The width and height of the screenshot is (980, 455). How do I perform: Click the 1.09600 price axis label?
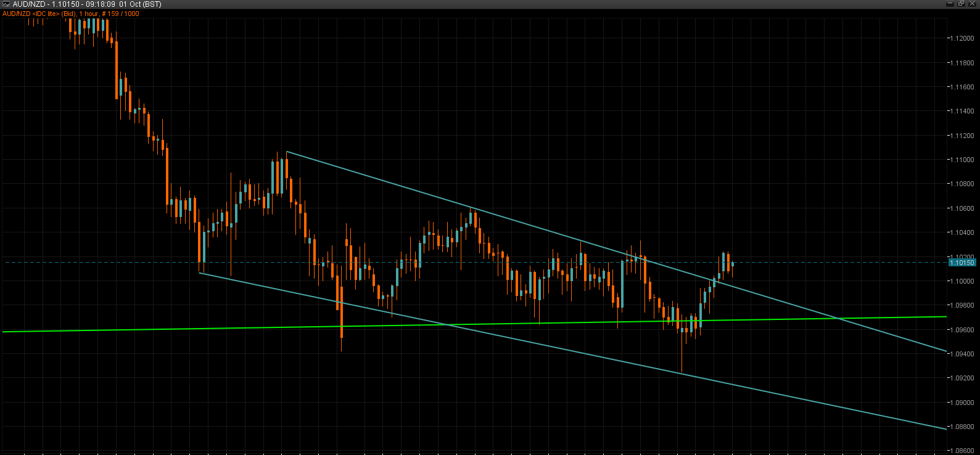962,330
